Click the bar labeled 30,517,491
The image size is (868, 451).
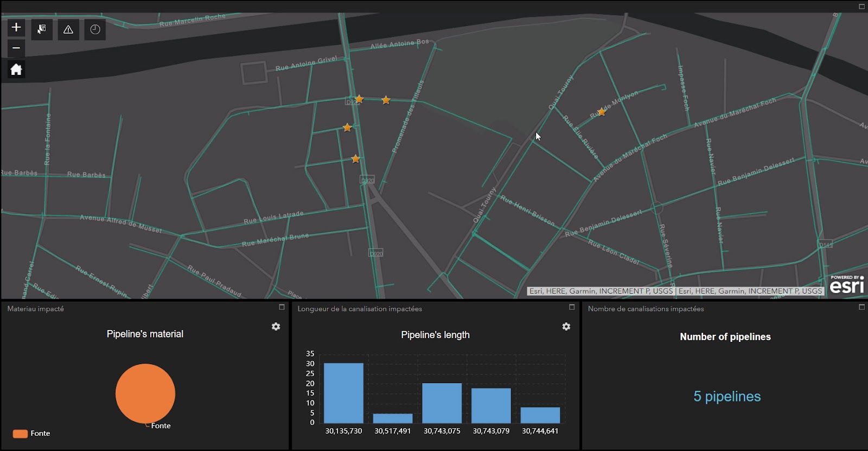393,418
